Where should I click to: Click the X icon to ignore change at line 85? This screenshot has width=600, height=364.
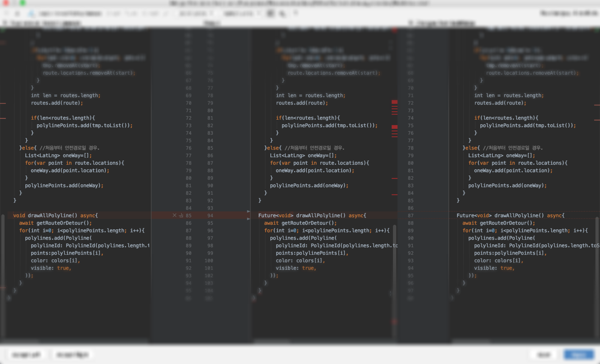point(174,215)
